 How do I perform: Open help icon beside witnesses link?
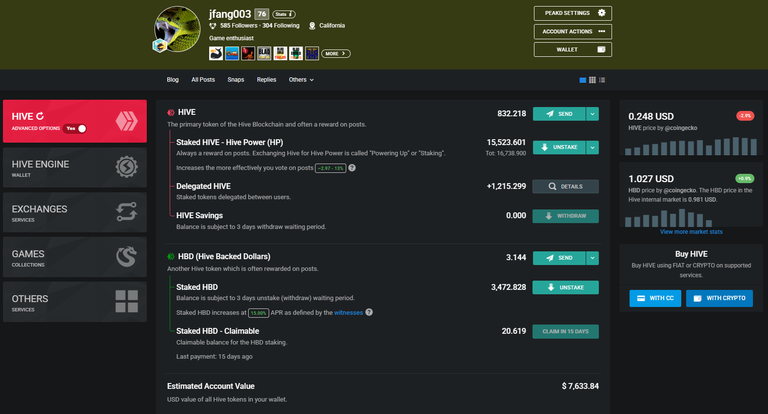369,312
